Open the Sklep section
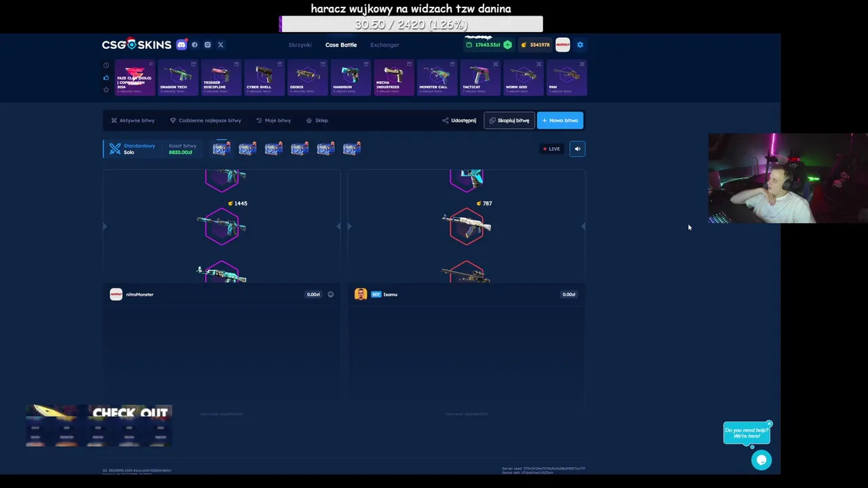 [x=317, y=121]
